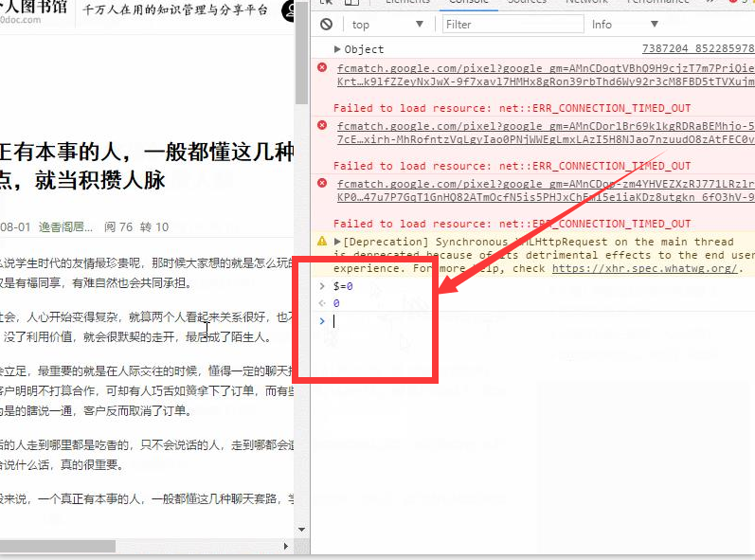Click the blue prompt chevron in the console

[322, 320]
